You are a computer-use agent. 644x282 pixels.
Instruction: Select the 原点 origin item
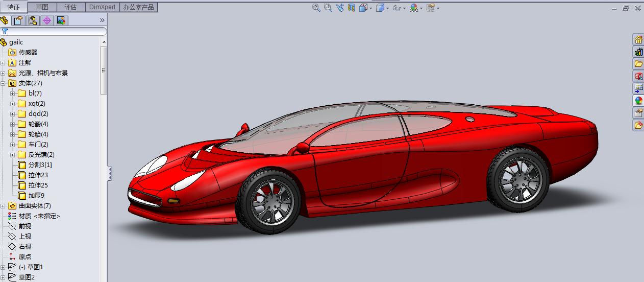click(24, 256)
